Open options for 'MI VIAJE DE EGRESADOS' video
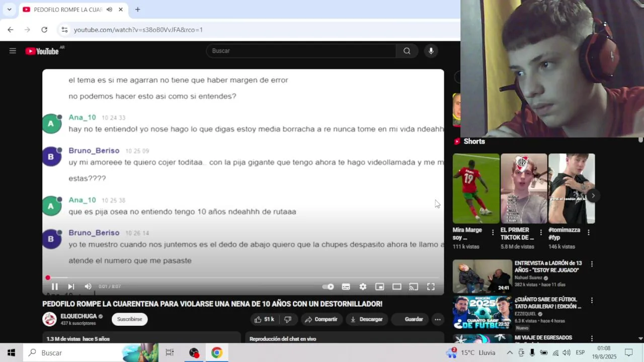The height and width of the screenshot is (362, 644). 592,338
